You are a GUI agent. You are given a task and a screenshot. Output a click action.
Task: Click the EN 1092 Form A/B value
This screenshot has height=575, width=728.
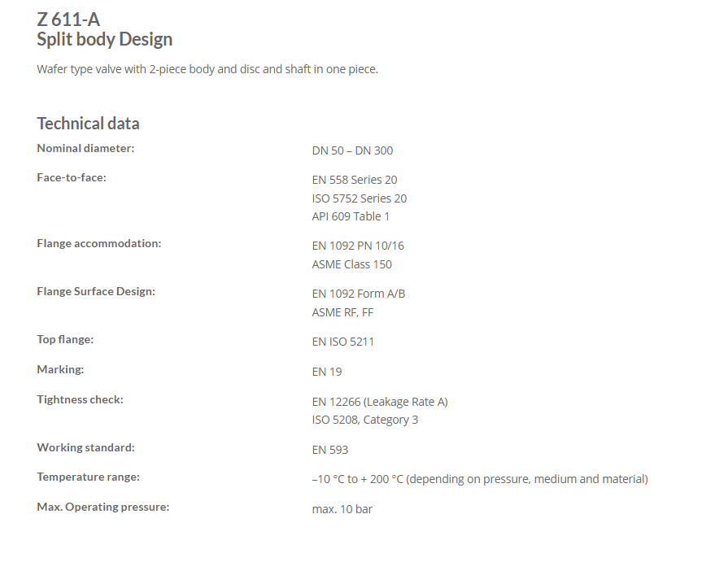[359, 294]
